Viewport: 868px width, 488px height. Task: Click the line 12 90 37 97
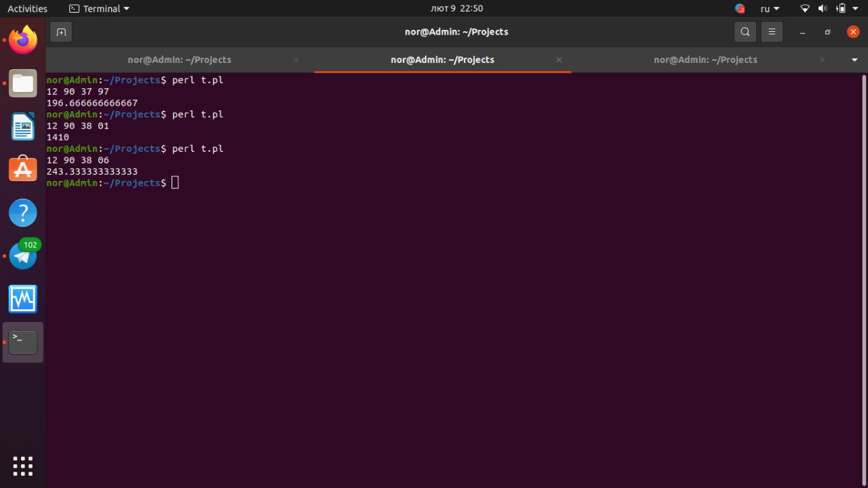coord(78,91)
